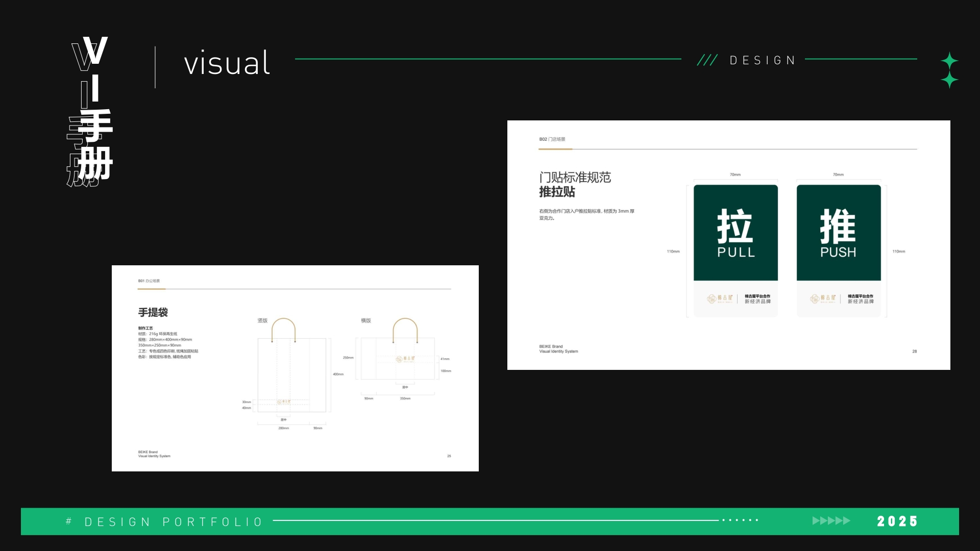Click the brand logo under PUSH sign
The height and width of the screenshot is (551, 980).
tap(823, 298)
